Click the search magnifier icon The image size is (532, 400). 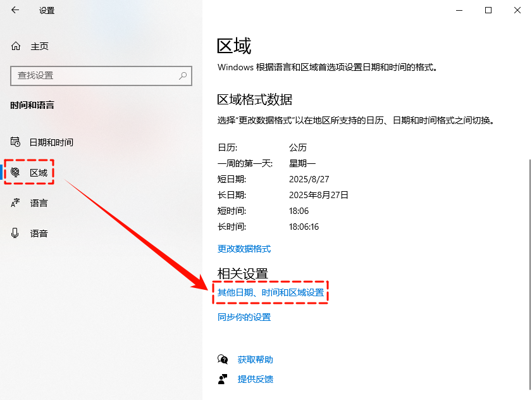[x=183, y=75]
